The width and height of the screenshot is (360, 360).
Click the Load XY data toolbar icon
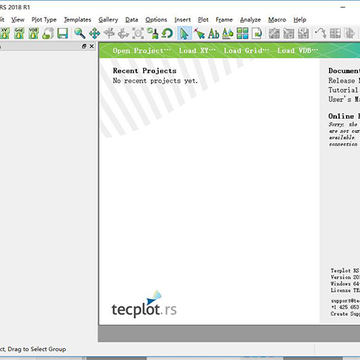[x=4, y=33]
